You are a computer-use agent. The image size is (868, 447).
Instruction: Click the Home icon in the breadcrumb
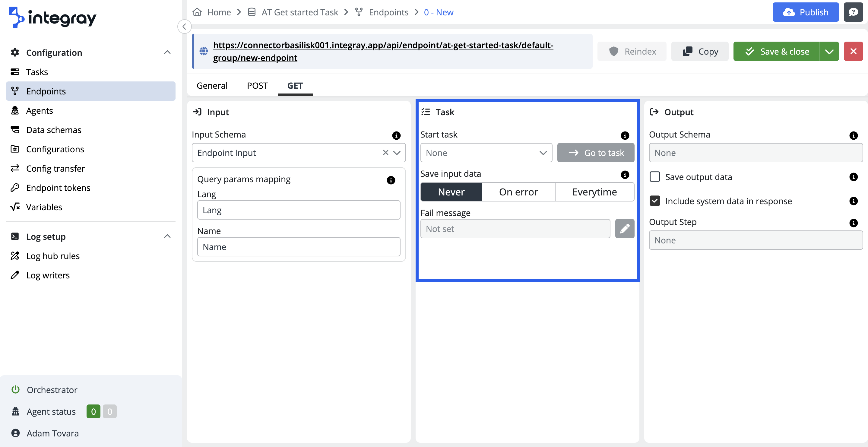(x=197, y=12)
